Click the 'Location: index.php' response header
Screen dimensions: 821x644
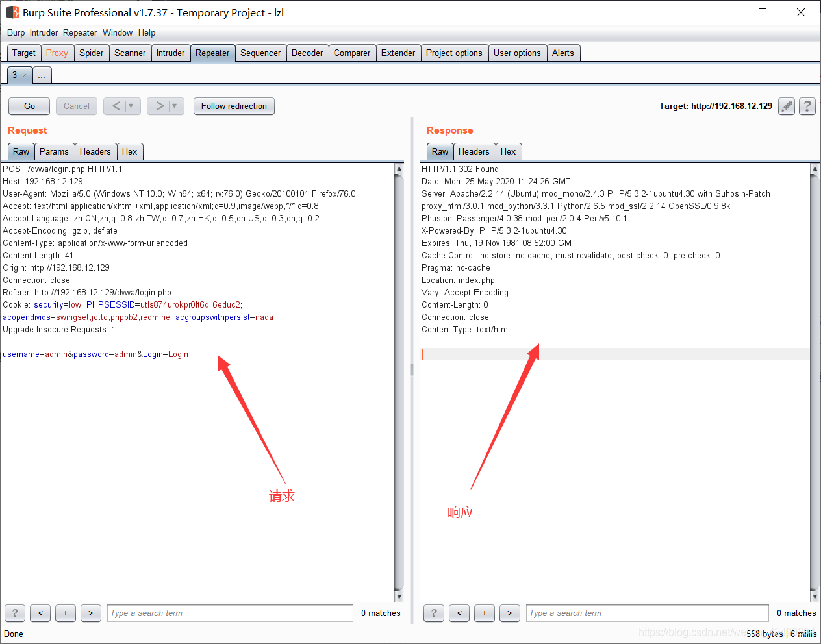pyautogui.click(x=458, y=280)
